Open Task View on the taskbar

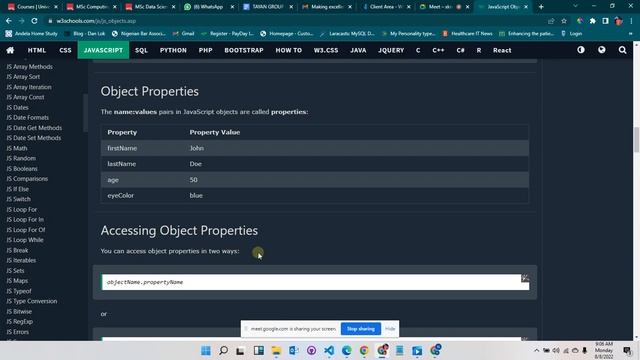pyautogui.click(x=240, y=351)
